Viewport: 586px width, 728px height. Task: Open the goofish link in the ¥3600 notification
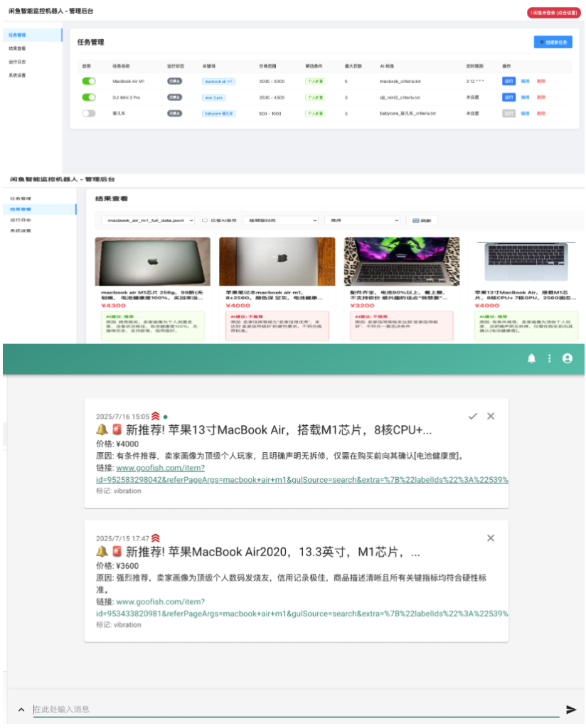160,602
